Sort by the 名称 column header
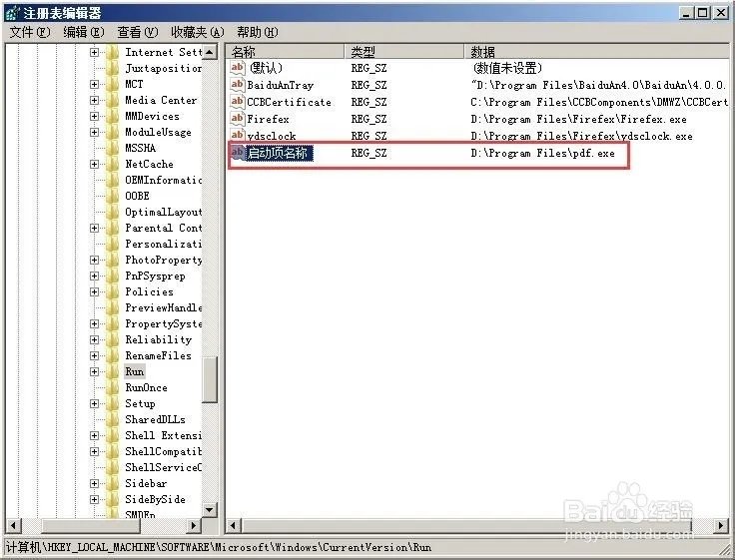This screenshot has height=560, width=735. (x=286, y=51)
